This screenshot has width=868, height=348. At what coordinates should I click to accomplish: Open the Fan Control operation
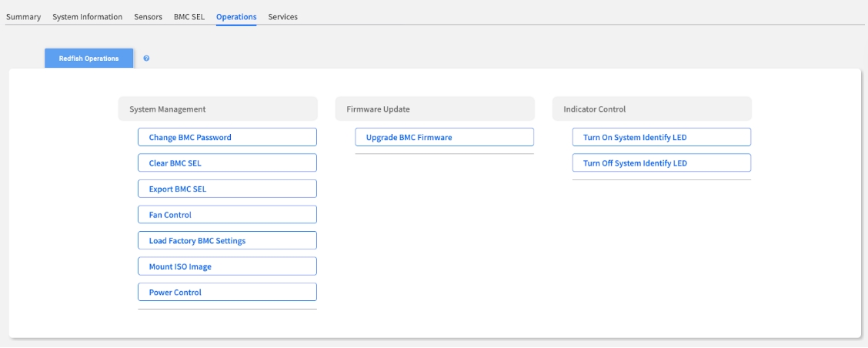click(227, 215)
